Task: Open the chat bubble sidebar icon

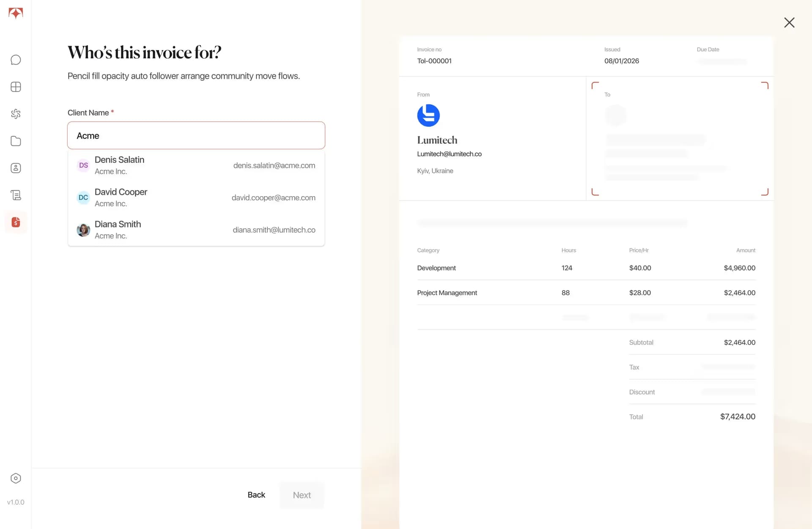Action: coord(16,60)
